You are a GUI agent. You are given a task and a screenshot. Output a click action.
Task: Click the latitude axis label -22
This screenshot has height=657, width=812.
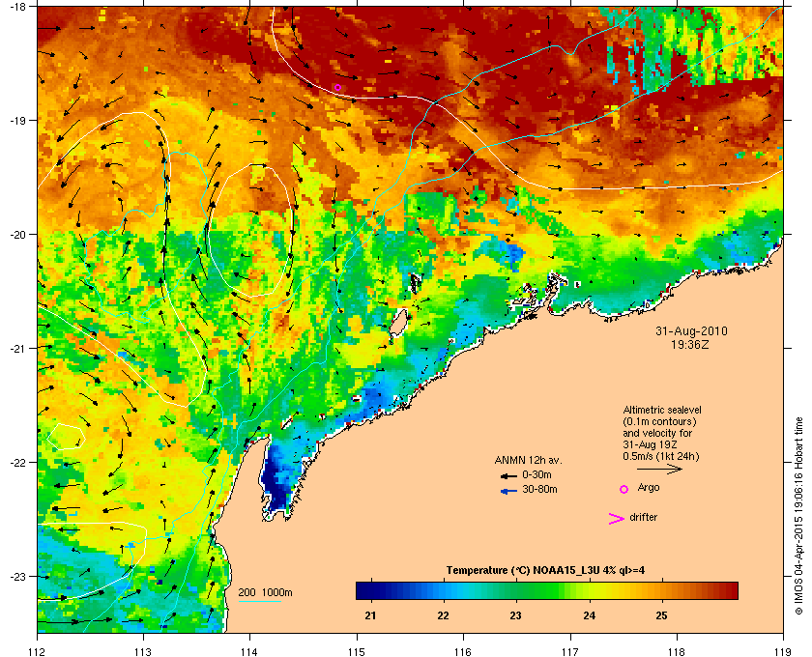[x=17, y=462]
